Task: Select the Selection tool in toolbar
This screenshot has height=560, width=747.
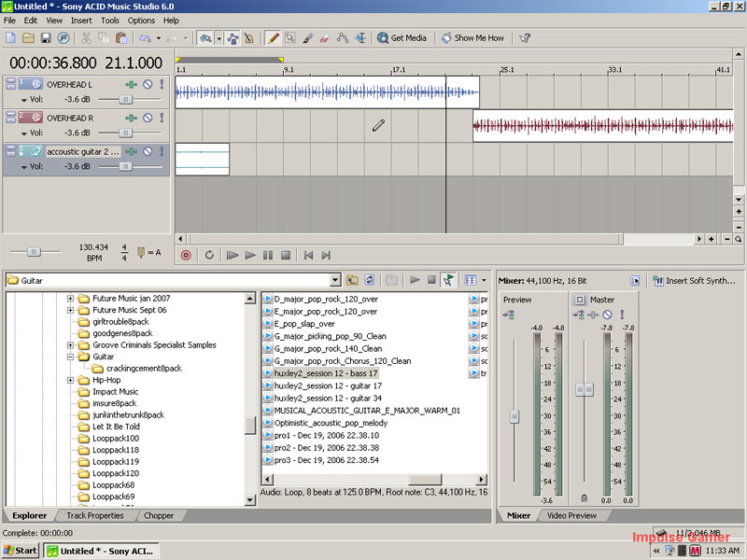Action: (x=290, y=38)
